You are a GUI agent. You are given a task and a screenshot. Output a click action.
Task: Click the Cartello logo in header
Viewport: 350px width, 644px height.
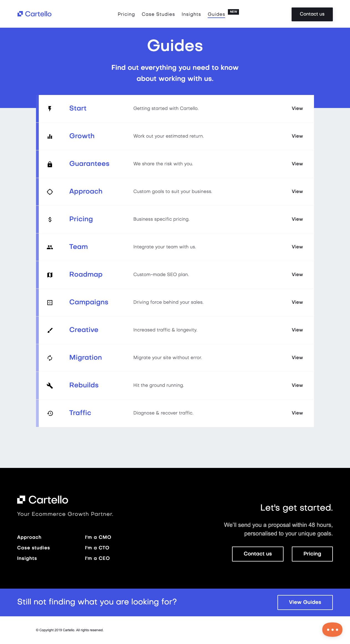35,14
